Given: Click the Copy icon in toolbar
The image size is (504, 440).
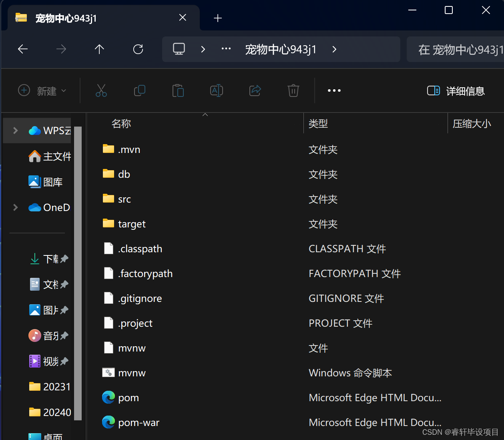Looking at the screenshot, I should (x=140, y=90).
